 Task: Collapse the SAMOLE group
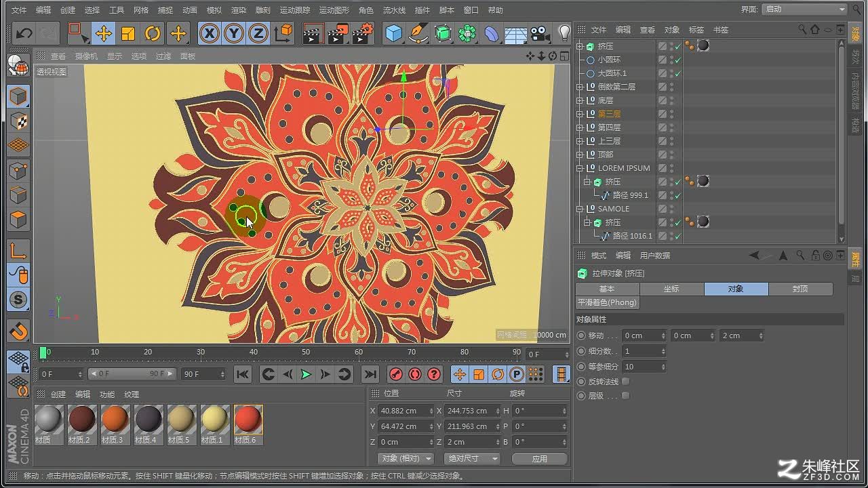[580, 209]
